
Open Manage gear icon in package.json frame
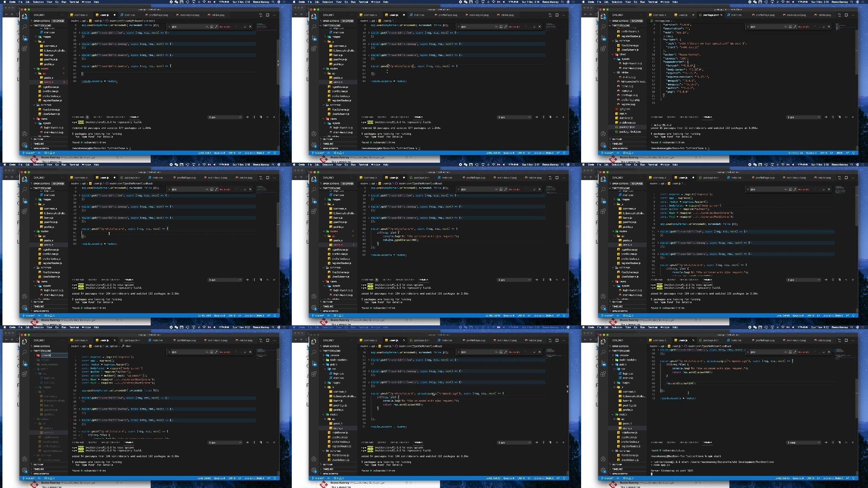tap(603, 144)
